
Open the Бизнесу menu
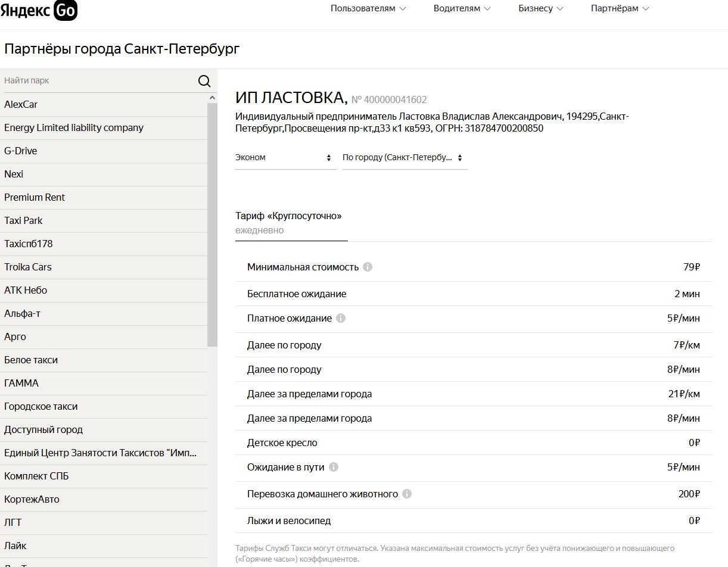540,8
